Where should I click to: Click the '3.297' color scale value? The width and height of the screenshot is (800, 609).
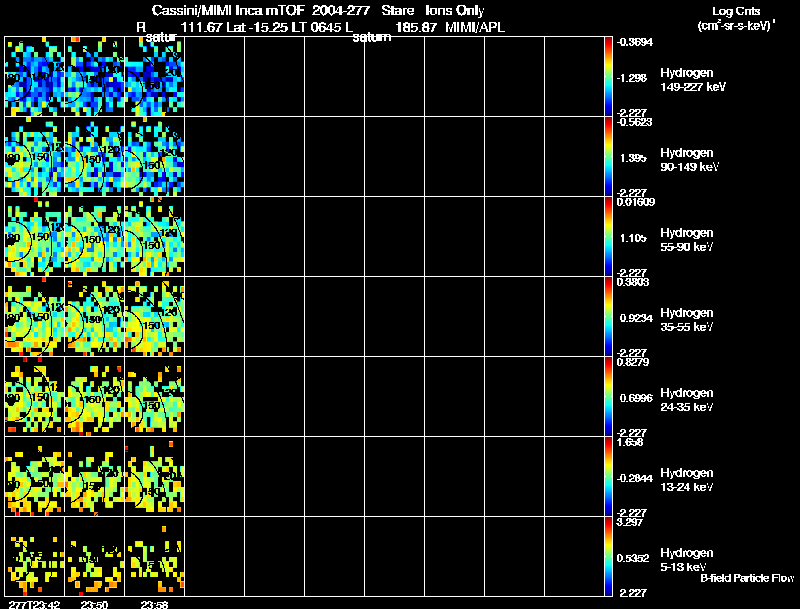(x=630, y=522)
